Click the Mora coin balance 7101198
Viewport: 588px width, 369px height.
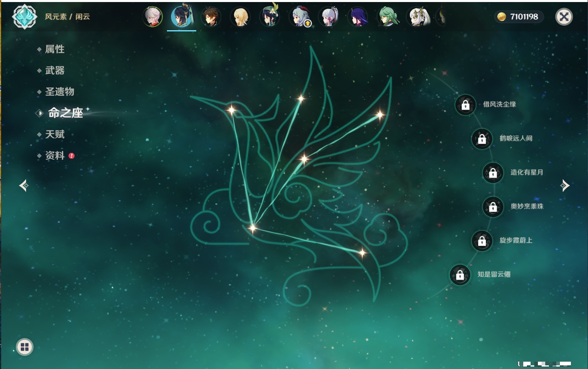(x=519, y=17)
